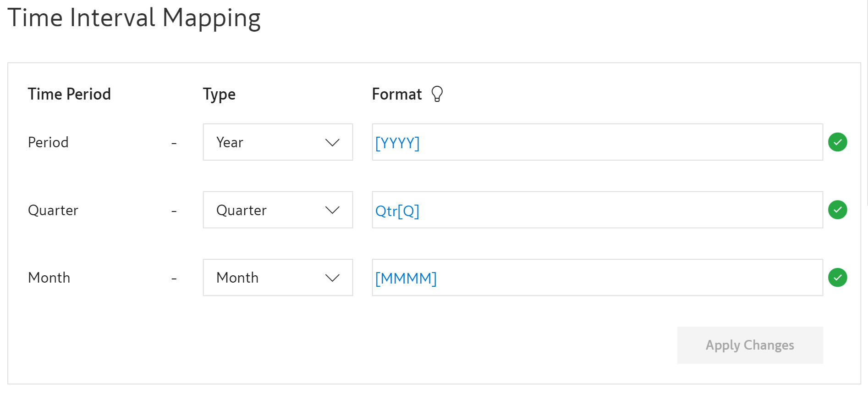This screenshot has width=868, height=401.
Task: Click the Time Period column header
Action: (x=69, y=94)
